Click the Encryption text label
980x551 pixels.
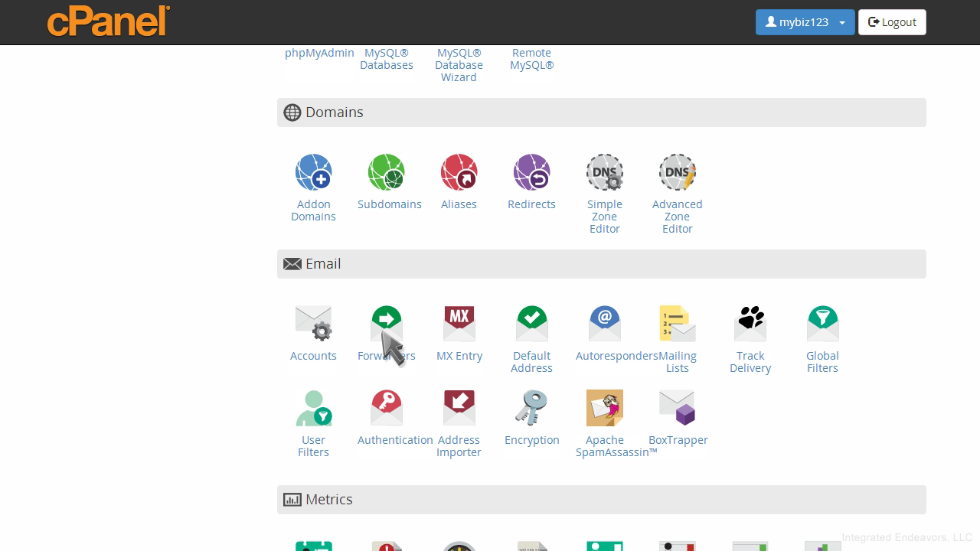[531, 440]
